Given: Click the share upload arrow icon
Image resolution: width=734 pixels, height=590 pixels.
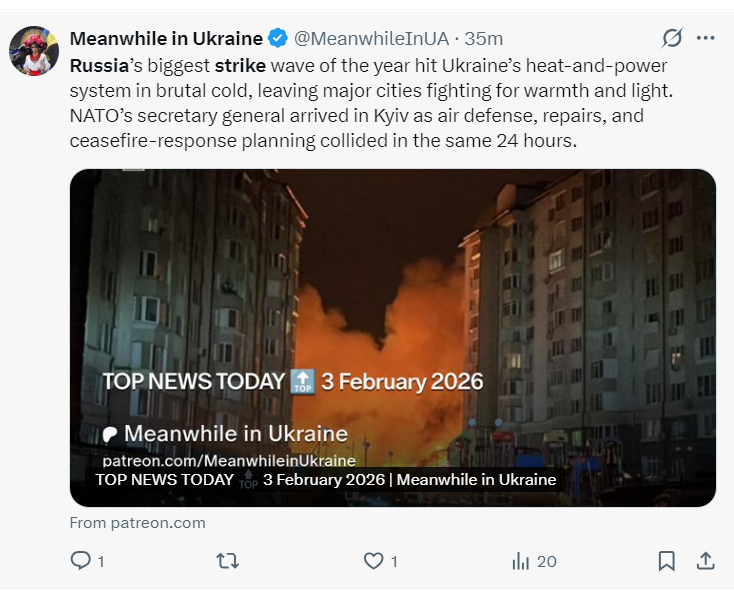Looking at the screenshot, I should pos(705,561).
